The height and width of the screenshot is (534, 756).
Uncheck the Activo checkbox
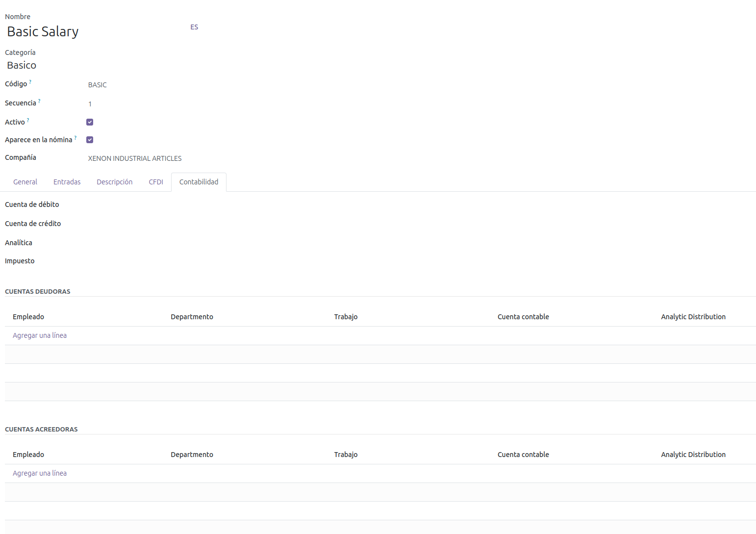click(x=90, y=122)
